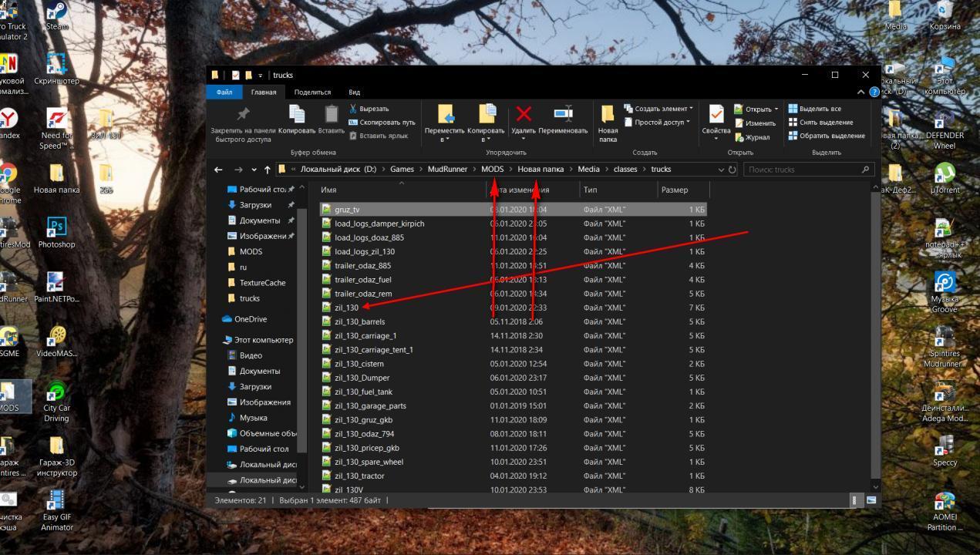This screenshot has height=555, width=980.
Task: Click the Удалить (Delete) red X icon
Action: 524,115
